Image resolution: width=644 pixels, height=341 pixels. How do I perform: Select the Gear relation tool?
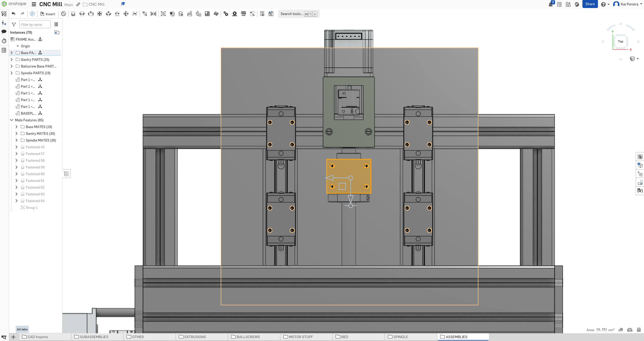click(x=226, y=14)
